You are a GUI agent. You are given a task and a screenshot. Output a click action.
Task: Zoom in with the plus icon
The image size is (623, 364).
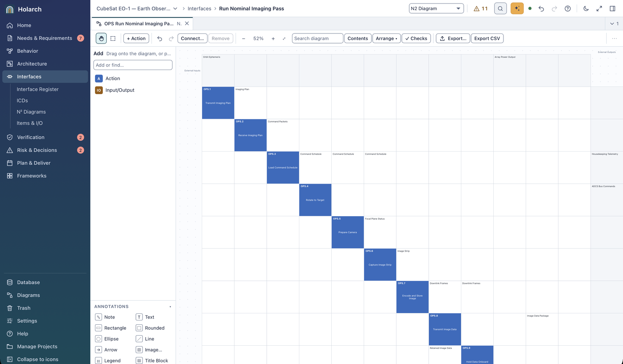pos(273,38)
